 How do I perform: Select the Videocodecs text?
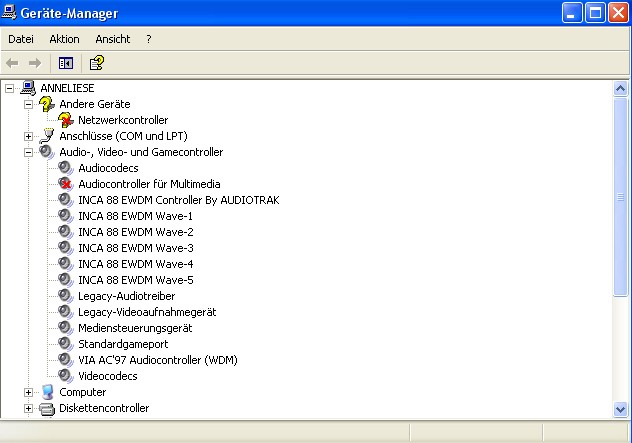[x=108, y=376]
